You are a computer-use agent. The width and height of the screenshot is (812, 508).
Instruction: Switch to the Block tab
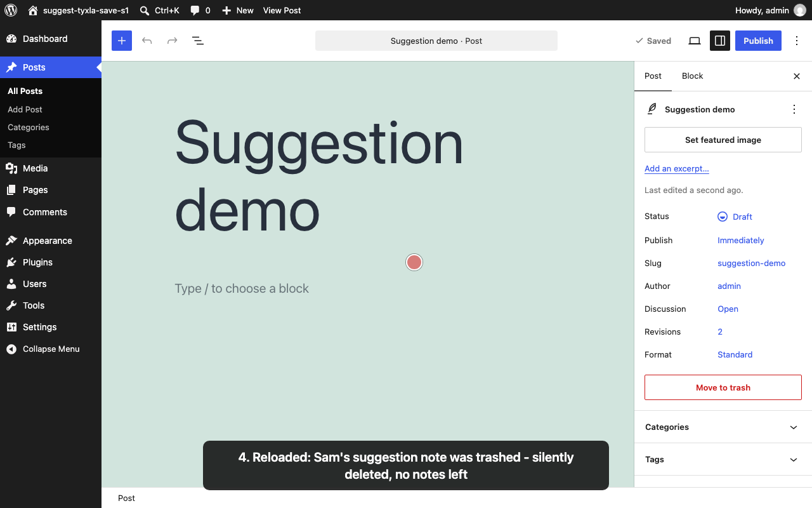coord(692,76)
